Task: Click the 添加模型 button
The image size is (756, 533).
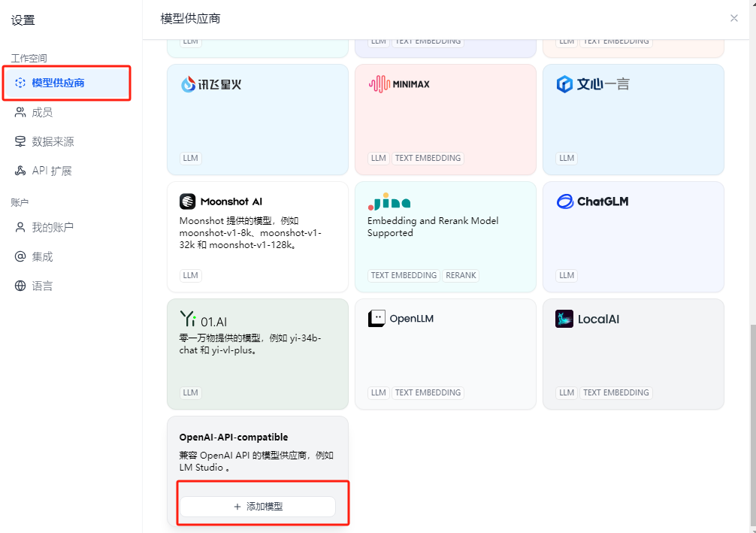Action: coord(257,506)
